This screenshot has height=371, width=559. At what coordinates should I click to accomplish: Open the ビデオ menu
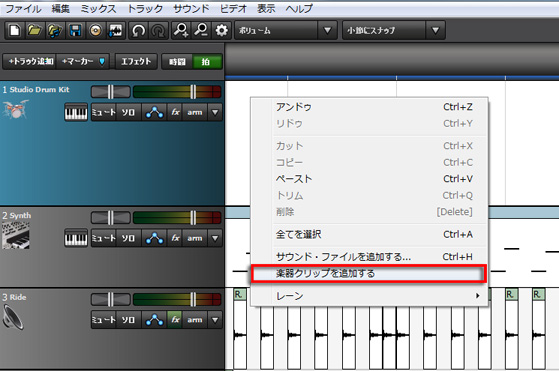pyautogui.click(x=233, y=9)
